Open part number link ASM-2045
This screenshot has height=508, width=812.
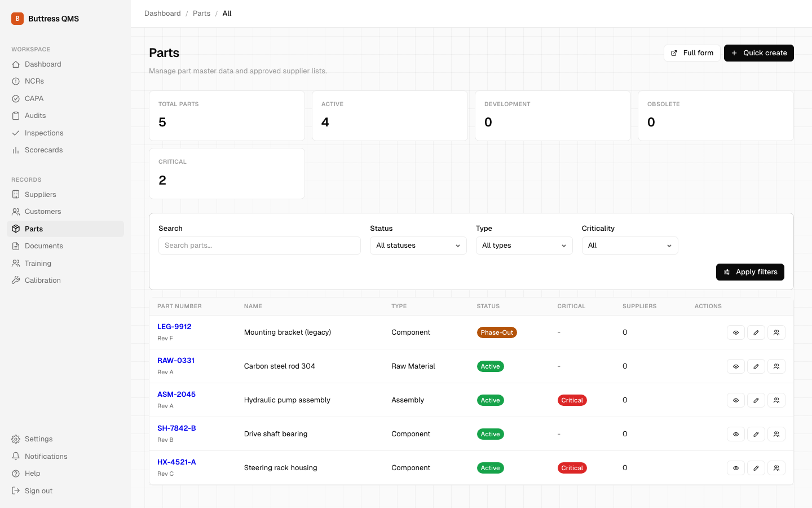click(176, 395)
